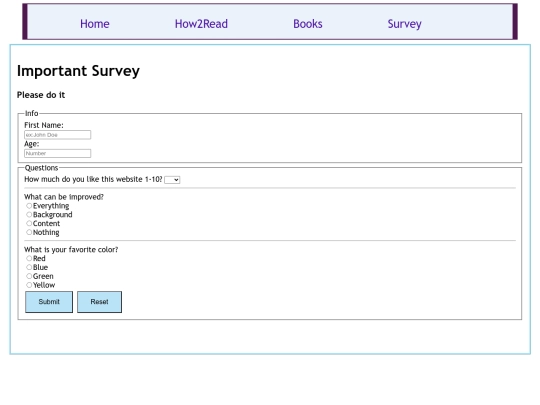
Task: Click the First Name input field
Action: (58, 135)
